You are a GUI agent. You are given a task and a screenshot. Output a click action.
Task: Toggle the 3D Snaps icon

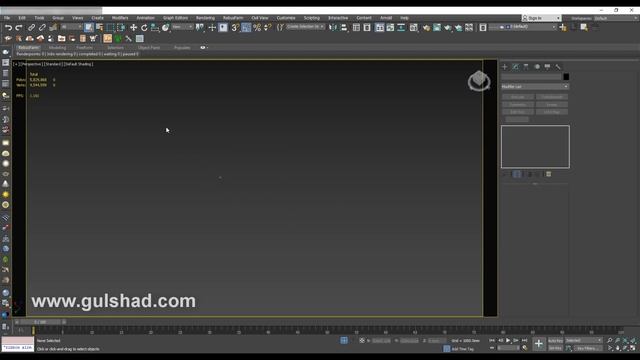click(x=235, y=27)
